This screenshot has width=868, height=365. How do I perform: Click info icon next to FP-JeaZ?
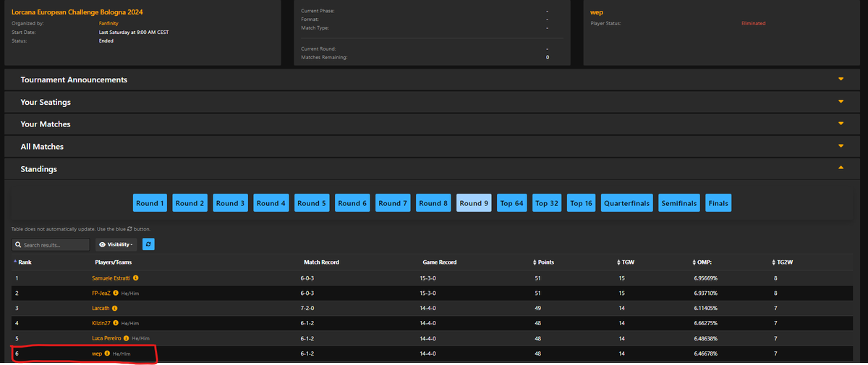pos(115,293)
